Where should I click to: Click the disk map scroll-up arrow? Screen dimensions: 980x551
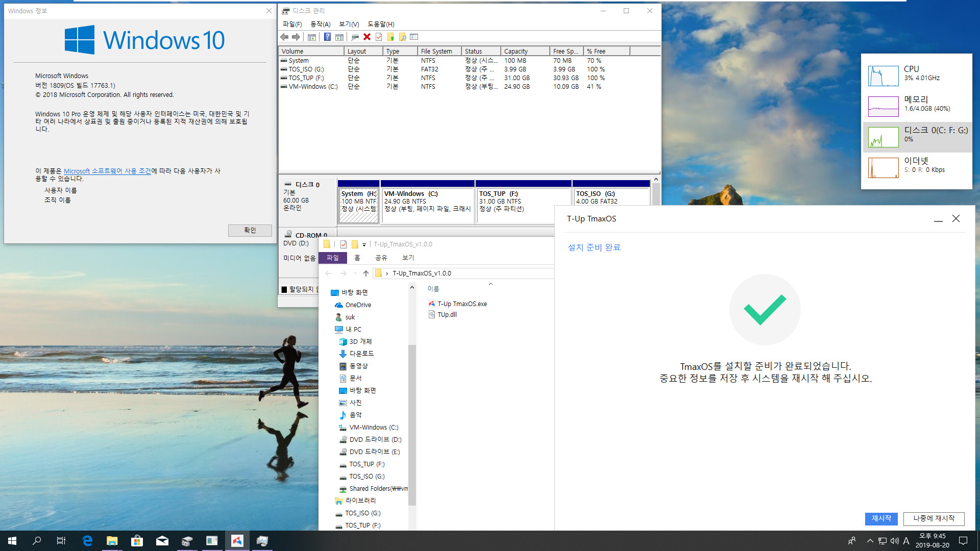(656, 180)
